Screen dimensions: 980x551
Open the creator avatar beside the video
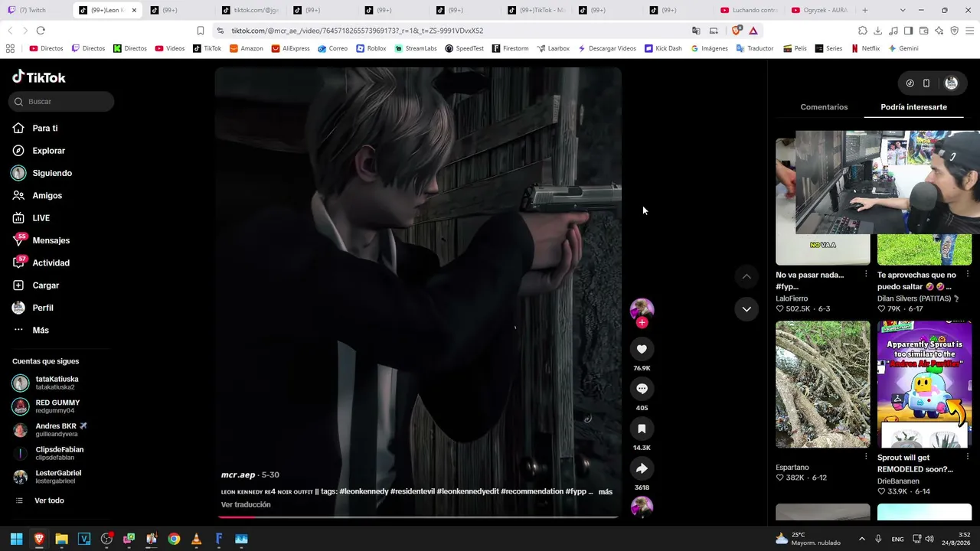coord(642,308)
